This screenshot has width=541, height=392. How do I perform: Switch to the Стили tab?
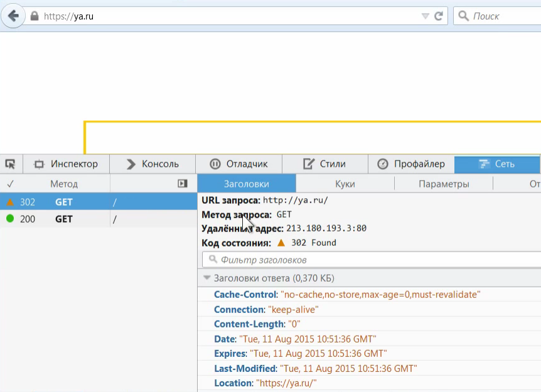tap(324, 164)
